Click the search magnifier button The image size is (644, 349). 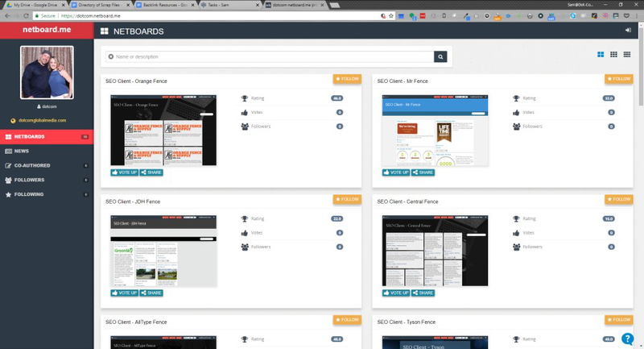pos(440,56)
